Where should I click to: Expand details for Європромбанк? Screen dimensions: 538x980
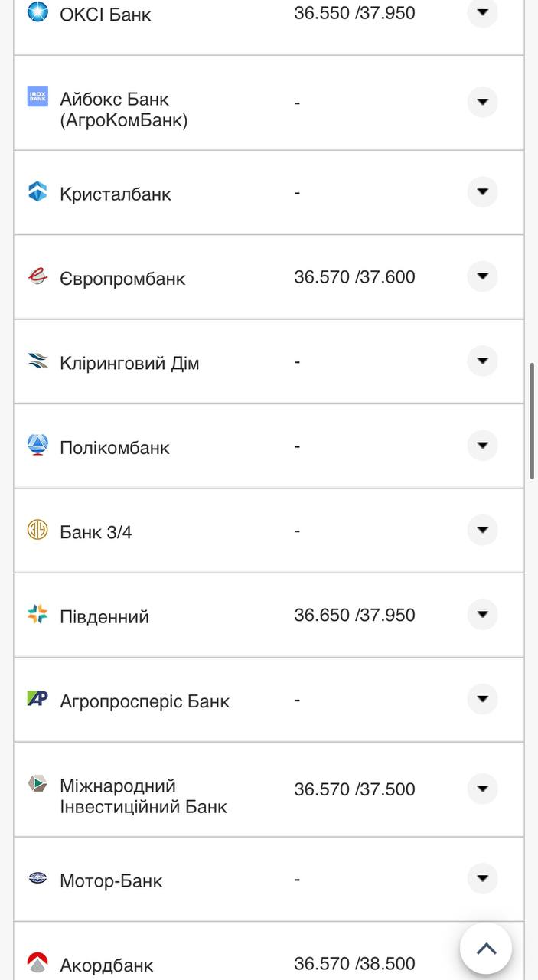[x=482, y=276]
